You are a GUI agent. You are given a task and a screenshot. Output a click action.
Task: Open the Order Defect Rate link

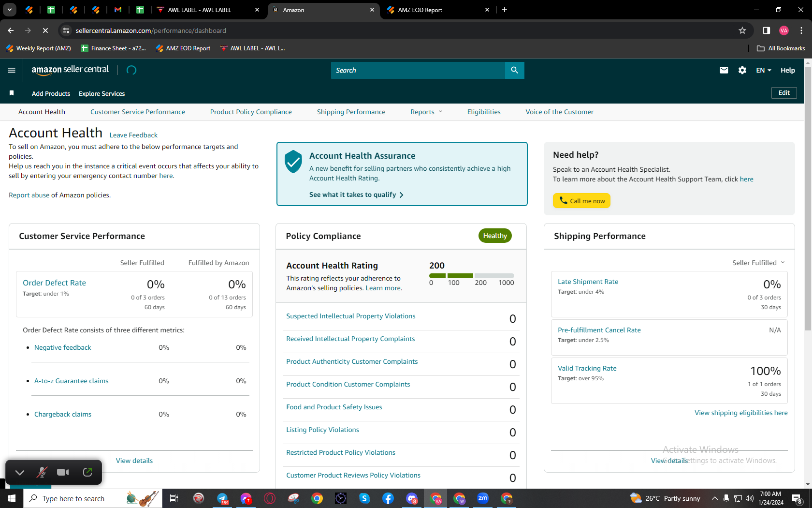coord(54,283)
